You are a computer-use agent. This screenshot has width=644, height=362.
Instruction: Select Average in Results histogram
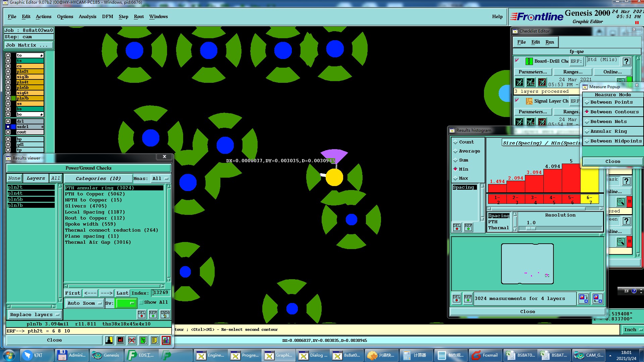point(469,151)
